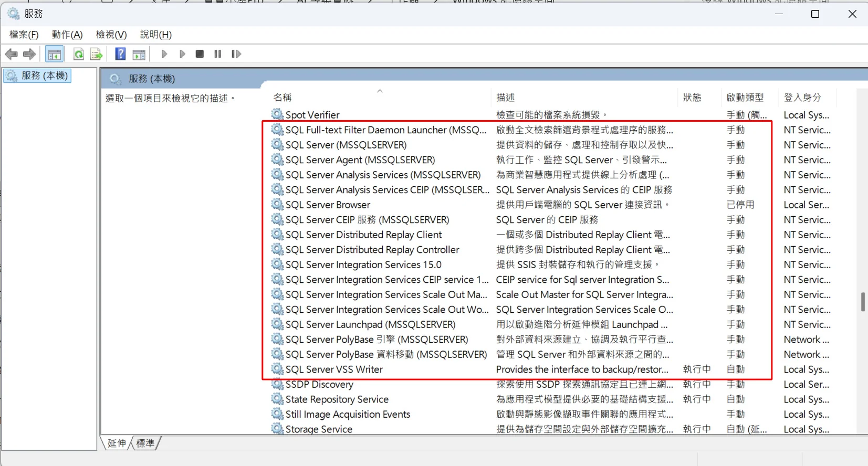This screenshot has width=868, height=466.
Task: Click the gear icon beside SQL Server CEIP 服務
Action: point(277,219)
